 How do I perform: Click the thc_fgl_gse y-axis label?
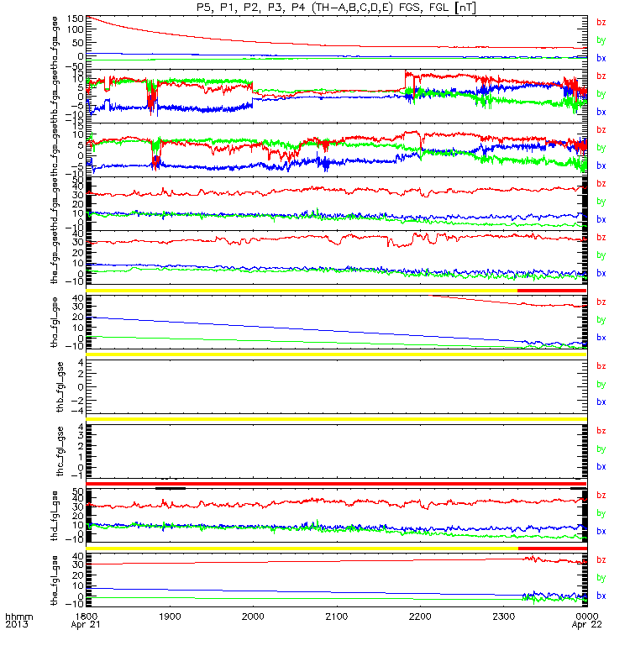(x=60, y=451)
